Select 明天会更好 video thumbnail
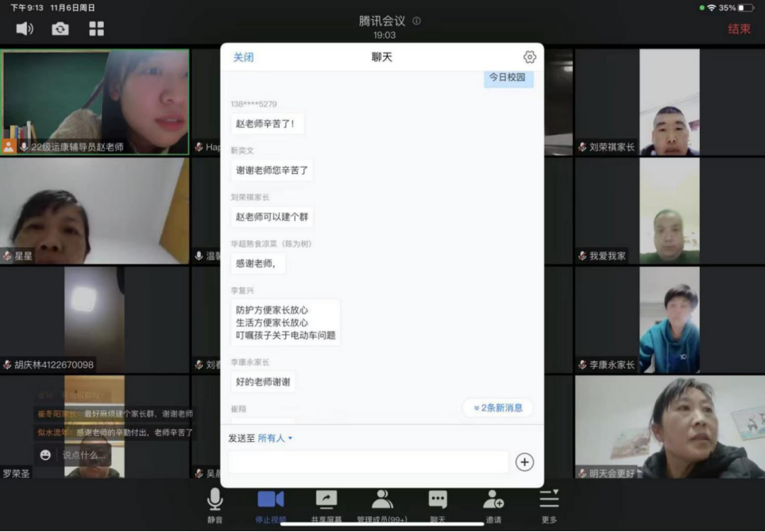 [x=670, y=427]
